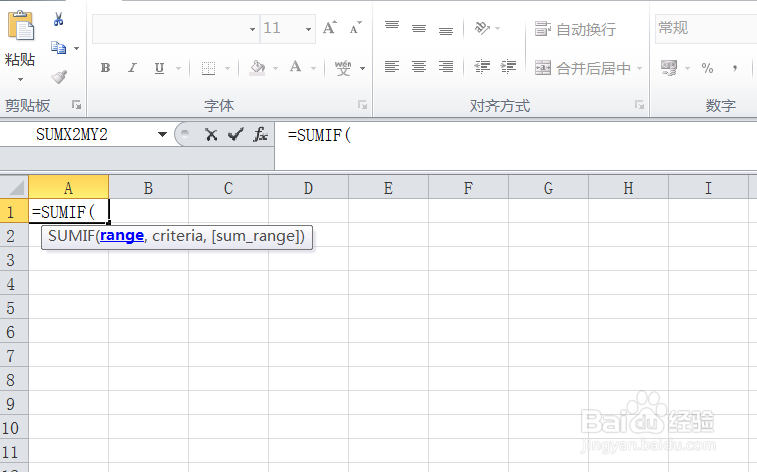This screenshot has height=472, width=757.
Task: Click the text orientation icon
Action: pyautogui.click(x=482, y=28)
